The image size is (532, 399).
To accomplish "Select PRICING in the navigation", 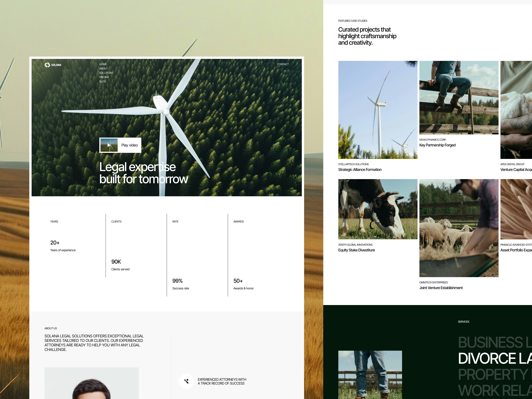I will coord(104,77).
